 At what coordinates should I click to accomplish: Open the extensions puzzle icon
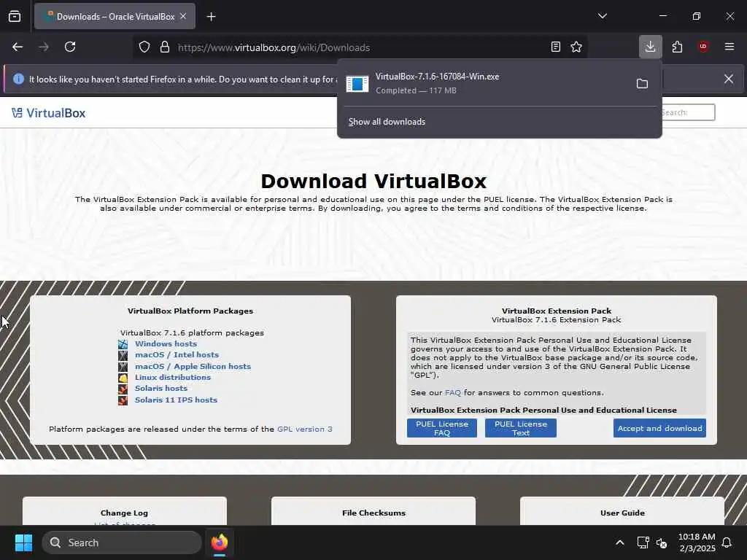677,47
